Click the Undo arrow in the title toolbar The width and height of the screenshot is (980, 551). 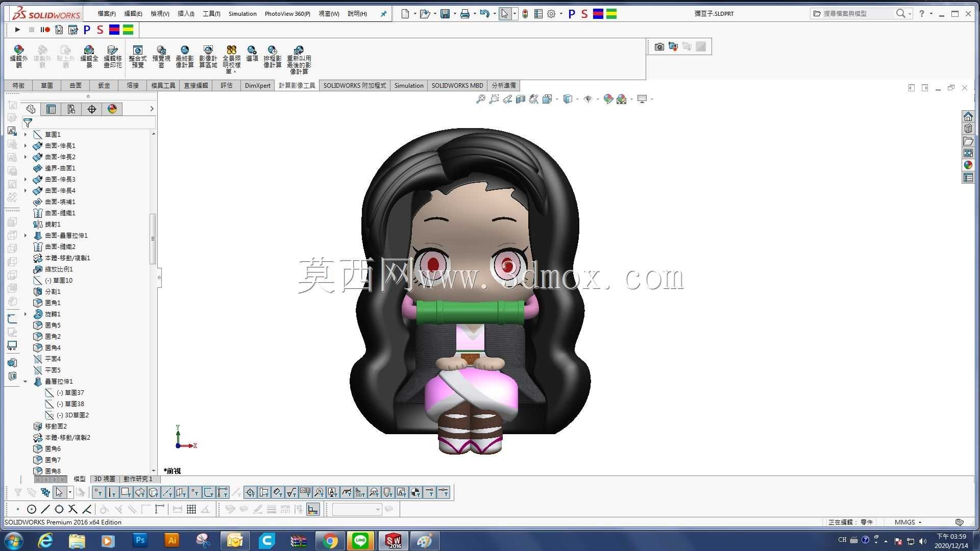click(485, 14)
